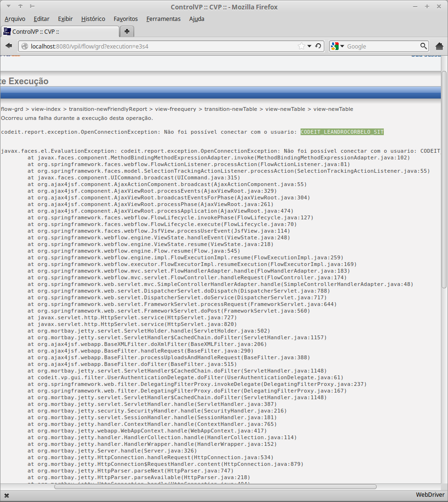Image resolution: width=448 pixels, height=502 pixels.
Task: Click the view-index breadcrumb text
Action: pyautogui.click(x=46, y=109)
